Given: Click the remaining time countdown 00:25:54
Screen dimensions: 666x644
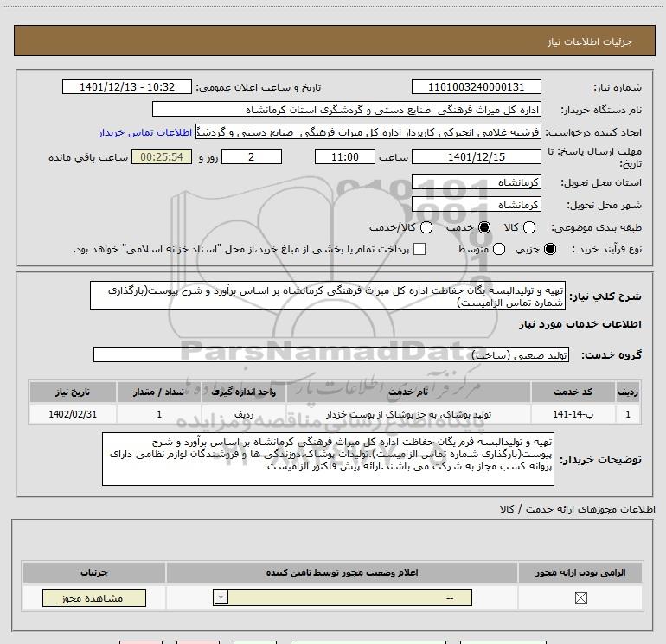Looking at the screenshot, I should point(162,156).
